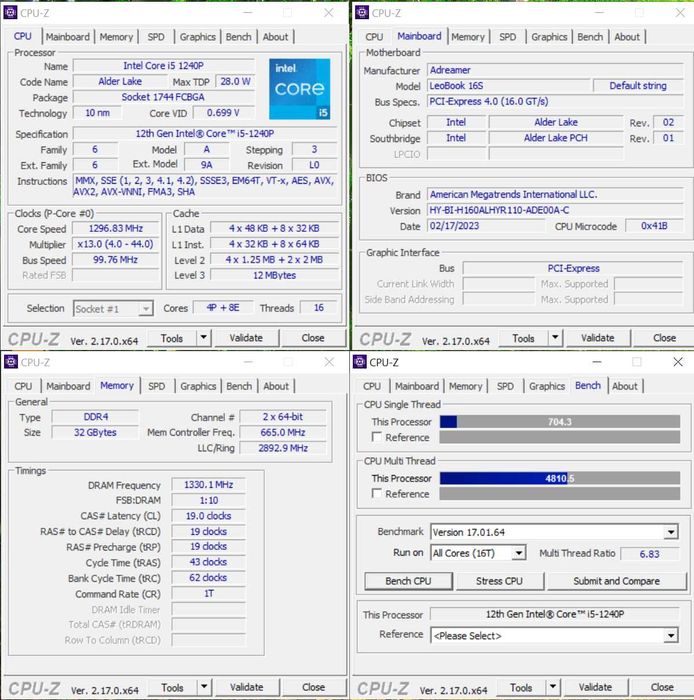Click the CAS# Latency value 19.0 clocks
The width and height of the screenshot is (694, 700).
click(x=208, y=516)
